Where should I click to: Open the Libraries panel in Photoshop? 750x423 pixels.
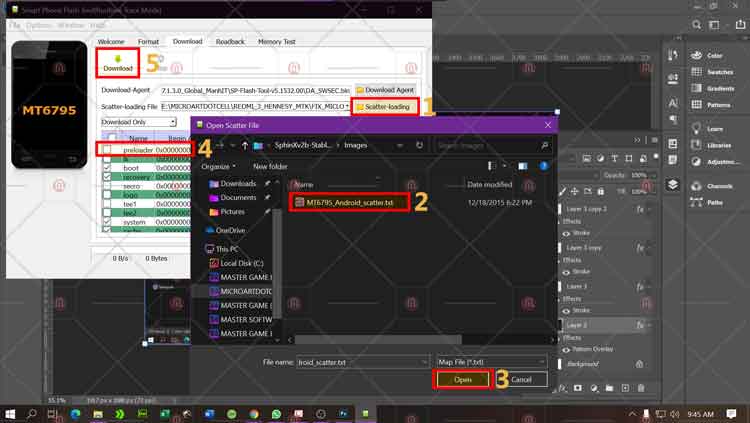pyautogui.click(x=711, y=145)
